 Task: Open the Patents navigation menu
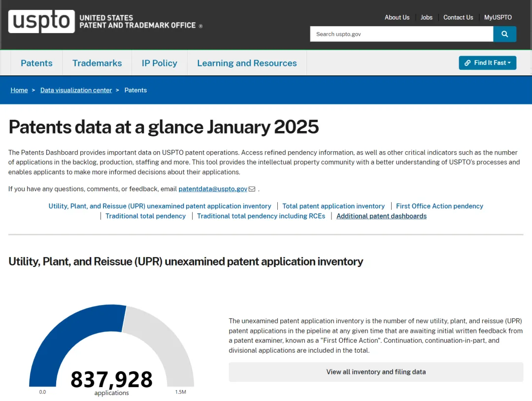36,63
